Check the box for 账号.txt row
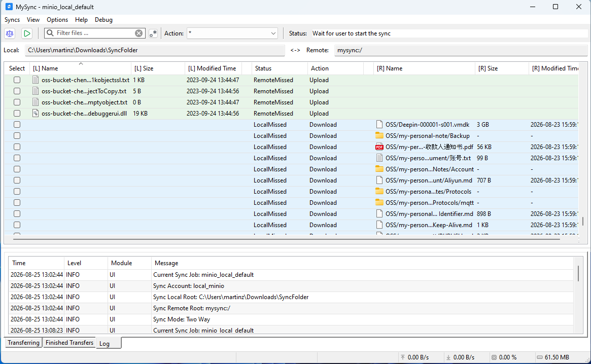Image resolution: width=591 pixels, height=364 pixels. 17,158
